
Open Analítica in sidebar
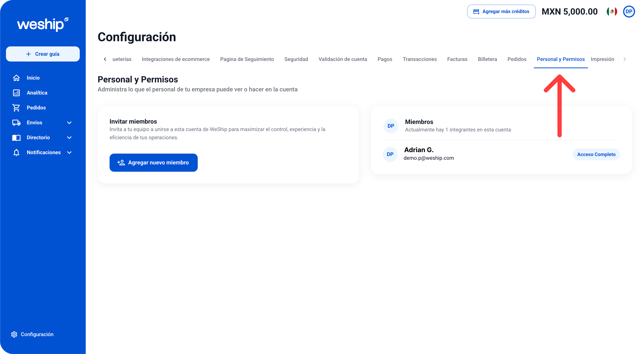(37, 93)
